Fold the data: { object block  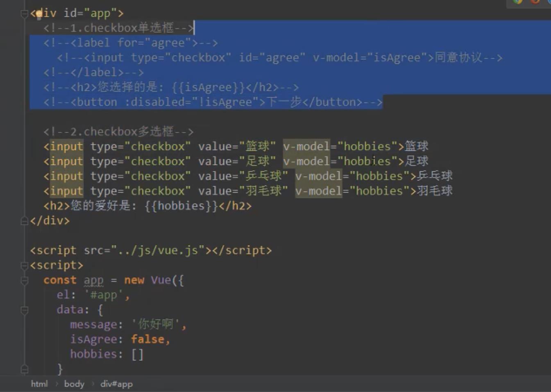click(x=24, y=310)
